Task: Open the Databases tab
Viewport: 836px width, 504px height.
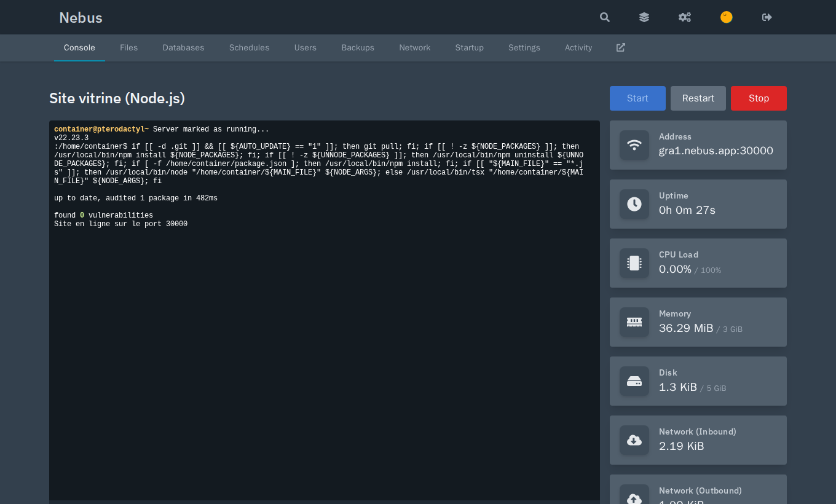Action: [183, 48]
